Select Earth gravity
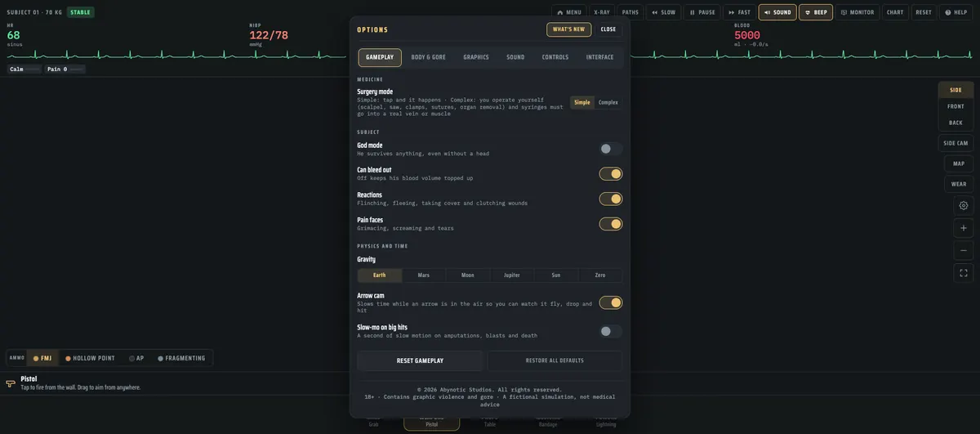 [x=380, y=275]
